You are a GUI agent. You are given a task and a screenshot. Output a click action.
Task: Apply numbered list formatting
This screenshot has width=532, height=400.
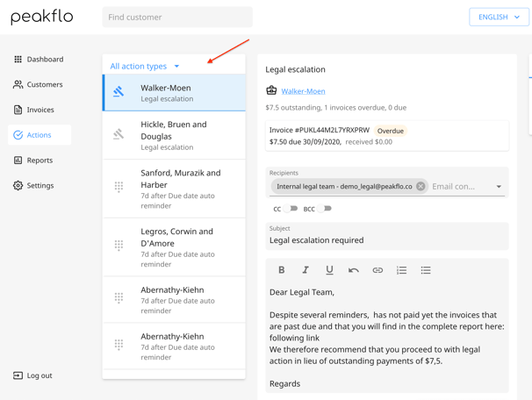coord(402,270)
